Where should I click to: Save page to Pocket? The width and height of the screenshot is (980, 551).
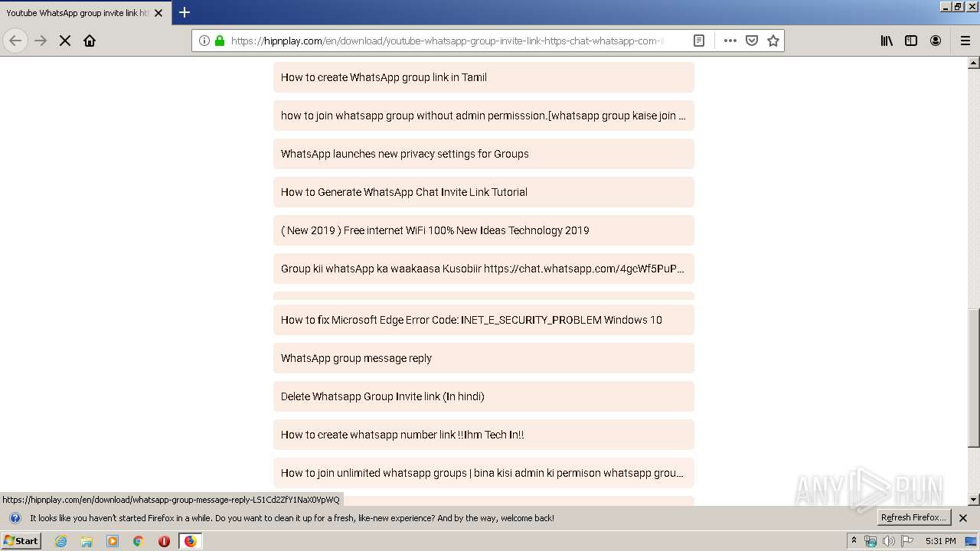pyautogui.click(x=752, y=41)
